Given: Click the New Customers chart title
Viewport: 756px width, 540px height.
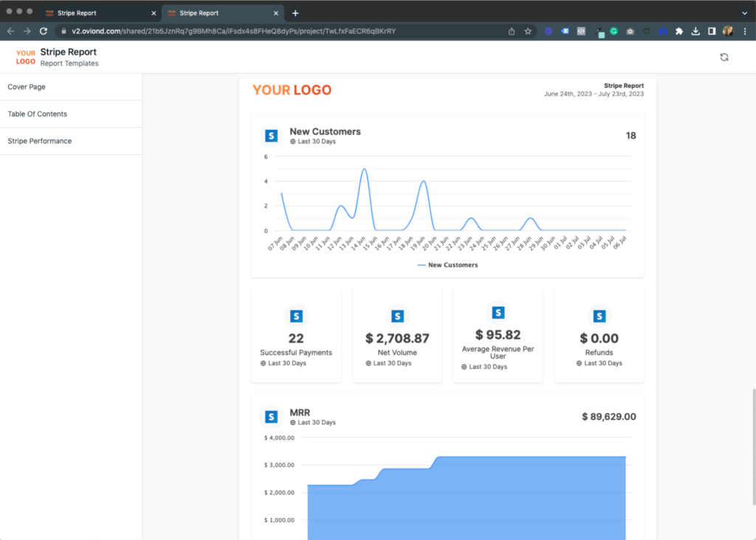Looking at the screenshot, I should [325, 131].
